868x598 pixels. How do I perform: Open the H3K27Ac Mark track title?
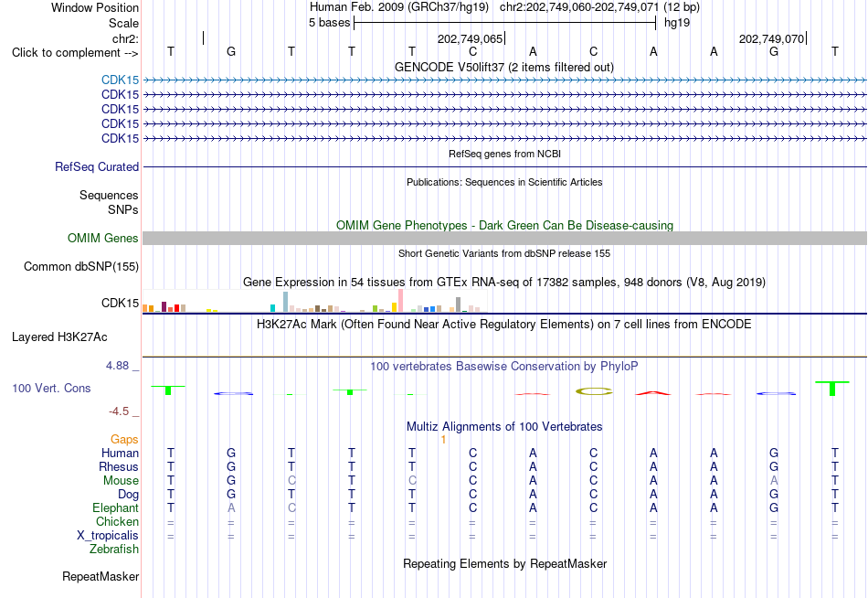click(x=504, y=325)
